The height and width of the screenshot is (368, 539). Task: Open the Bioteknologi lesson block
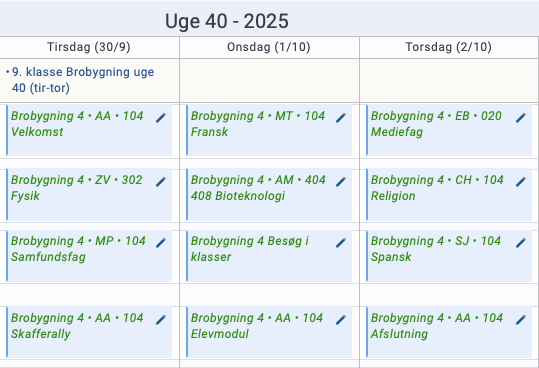(269, 194)
